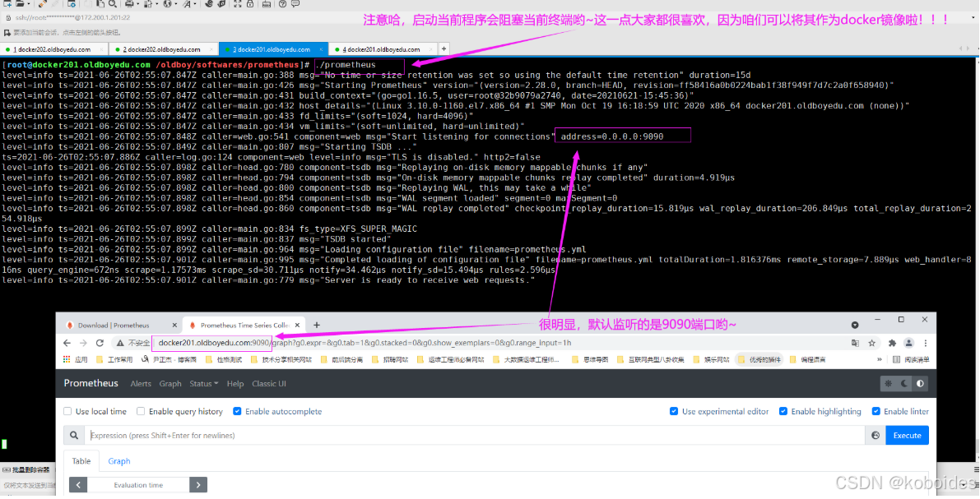Show hidden bookmarks with the » chevron
980x499 pixels.
pyautogui.click(x=880, y=360)
